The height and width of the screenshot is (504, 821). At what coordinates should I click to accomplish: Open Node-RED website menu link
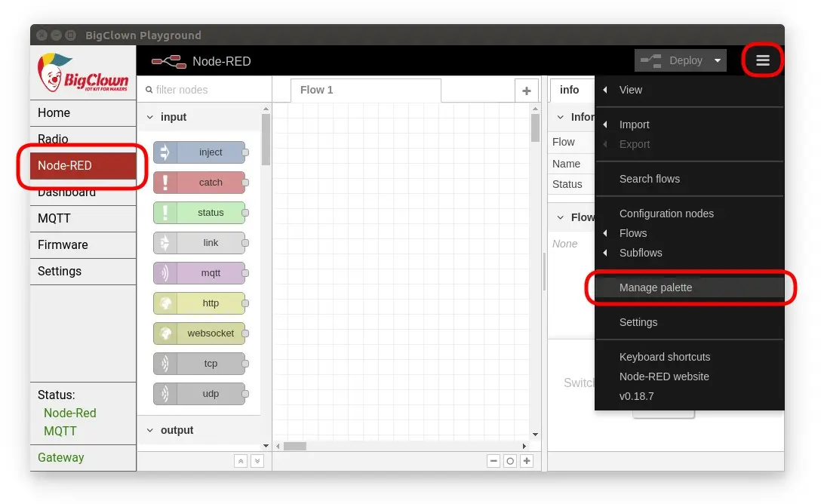point(689,376)
